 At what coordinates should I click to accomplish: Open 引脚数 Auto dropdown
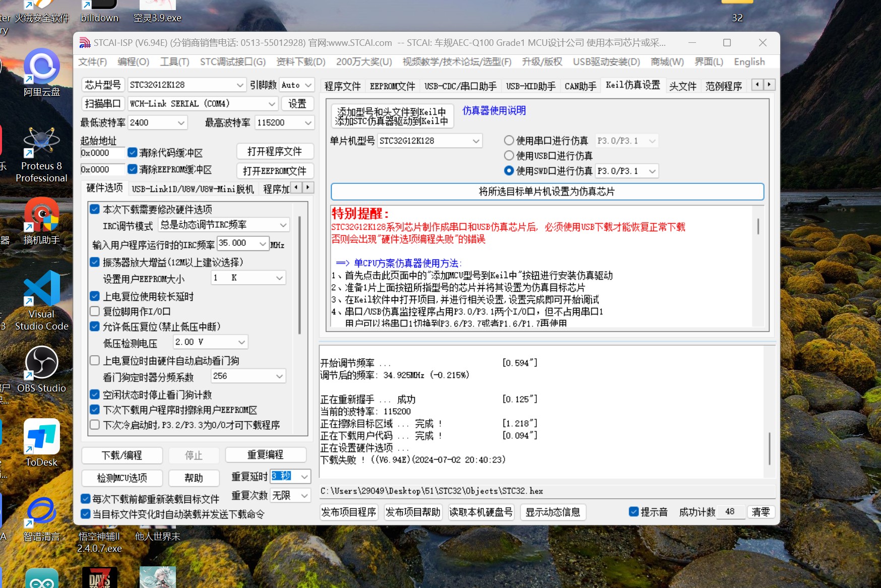click(297, 85)
